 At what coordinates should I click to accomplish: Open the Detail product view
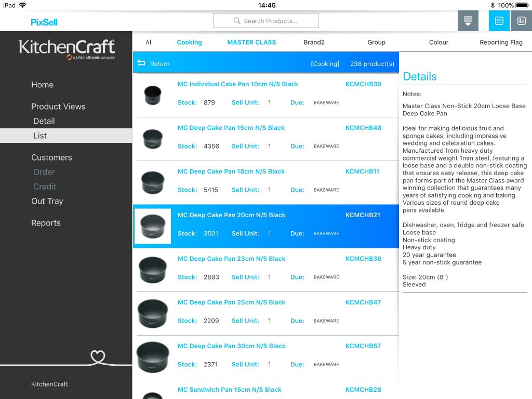44,121
